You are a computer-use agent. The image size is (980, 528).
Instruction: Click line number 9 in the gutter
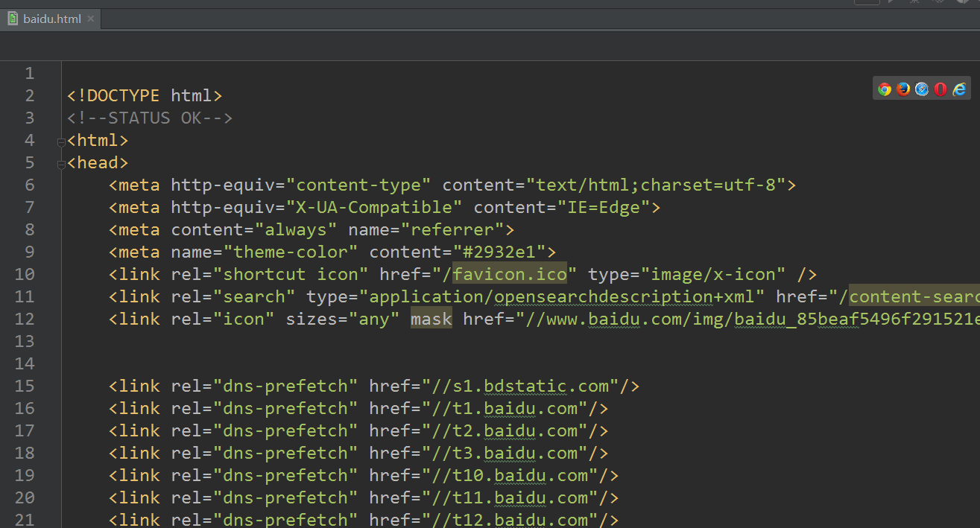[x=29, y=252]
